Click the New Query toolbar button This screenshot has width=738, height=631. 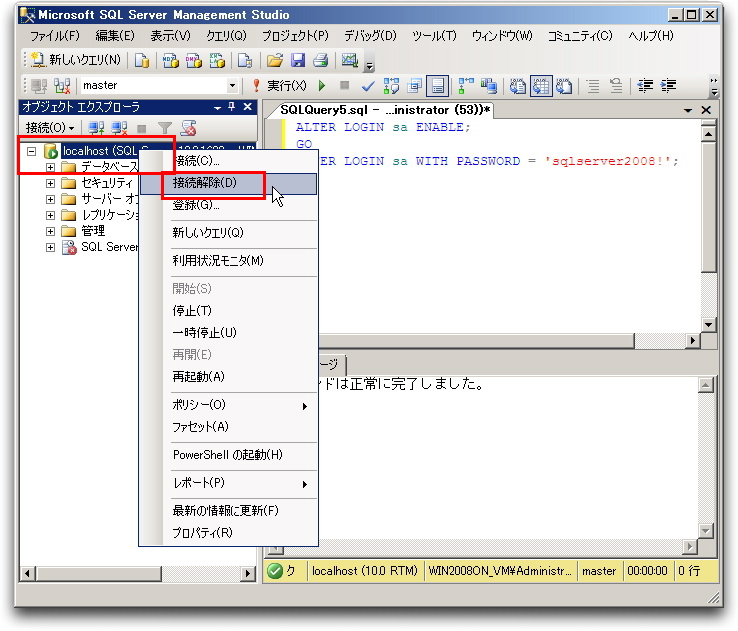coord(76,60)
